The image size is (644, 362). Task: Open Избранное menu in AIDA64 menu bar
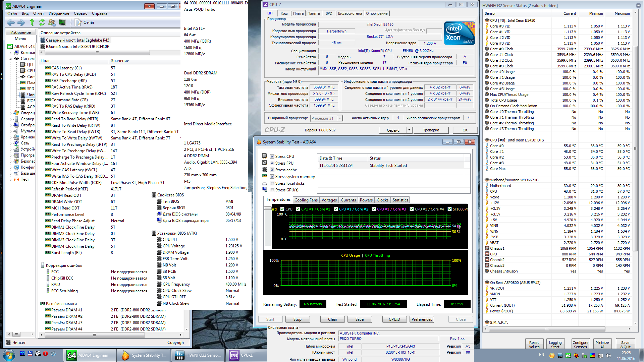[x=59, y=13]
